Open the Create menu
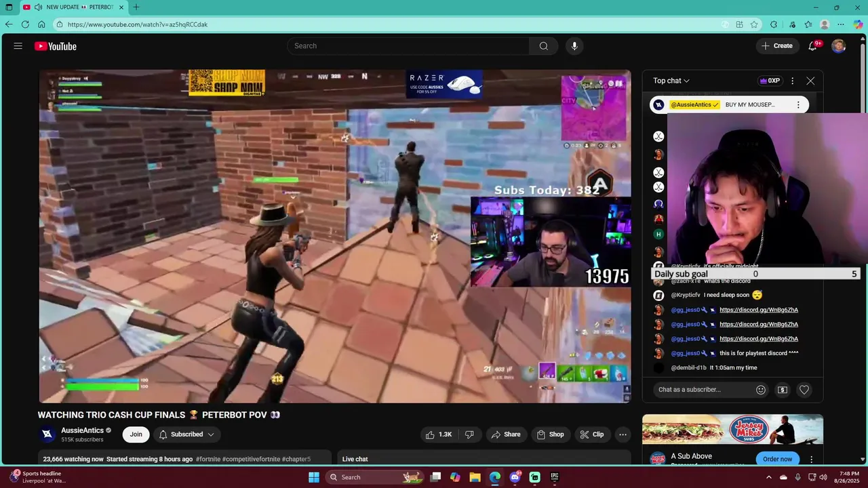The height and width of the screenshot is (488, 868). click(x=777, y=46)
